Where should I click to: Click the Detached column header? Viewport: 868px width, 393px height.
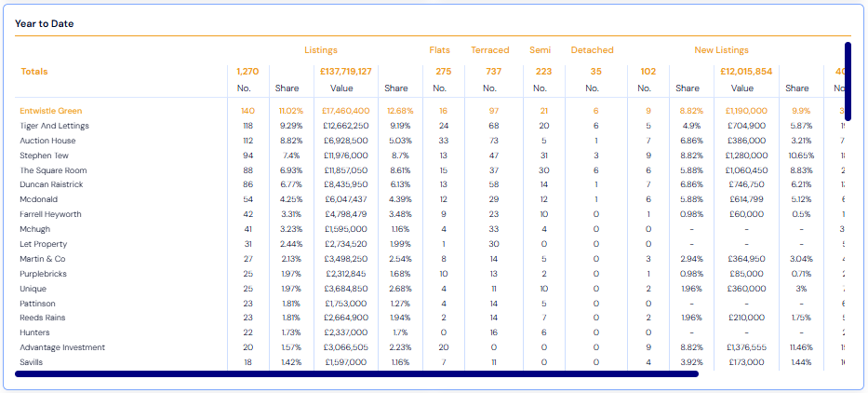coord(593,50)
